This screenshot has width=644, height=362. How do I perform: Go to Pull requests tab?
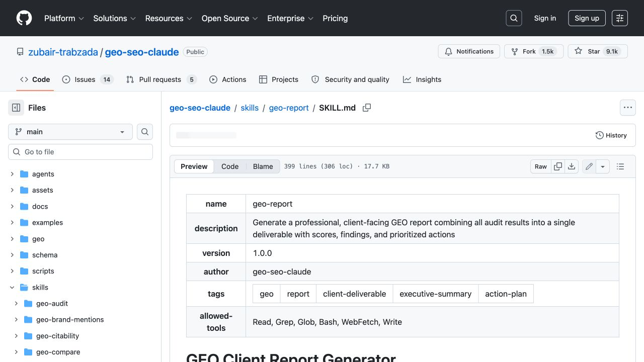(161, 79)
